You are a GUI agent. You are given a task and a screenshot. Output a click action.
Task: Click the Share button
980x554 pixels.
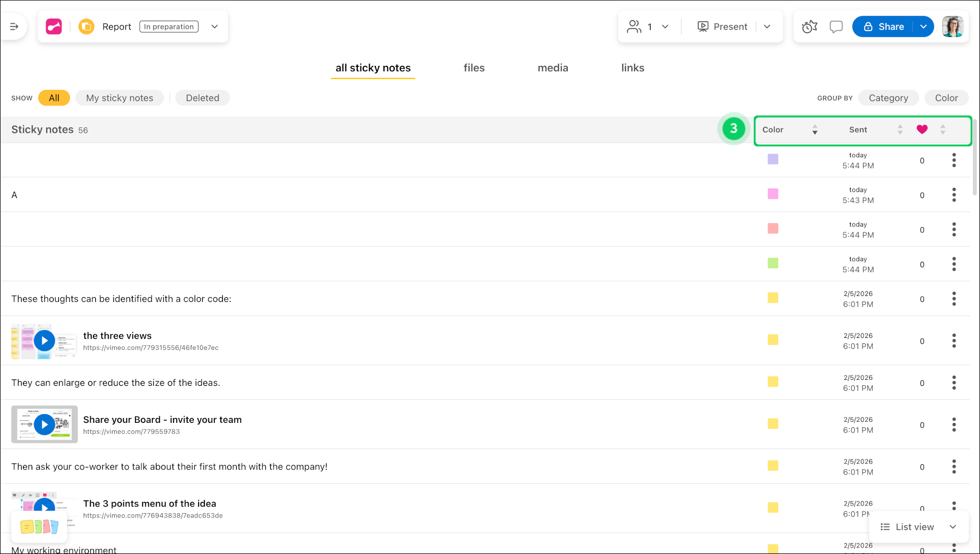884,27
